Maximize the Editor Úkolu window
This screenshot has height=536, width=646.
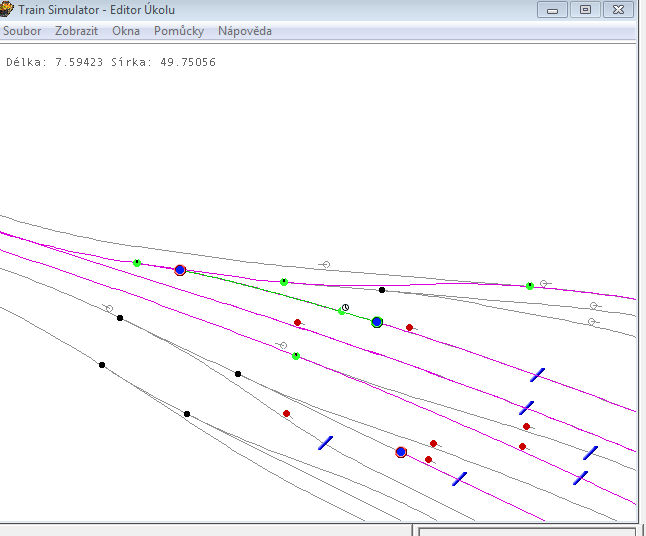(x=585, y=9)
